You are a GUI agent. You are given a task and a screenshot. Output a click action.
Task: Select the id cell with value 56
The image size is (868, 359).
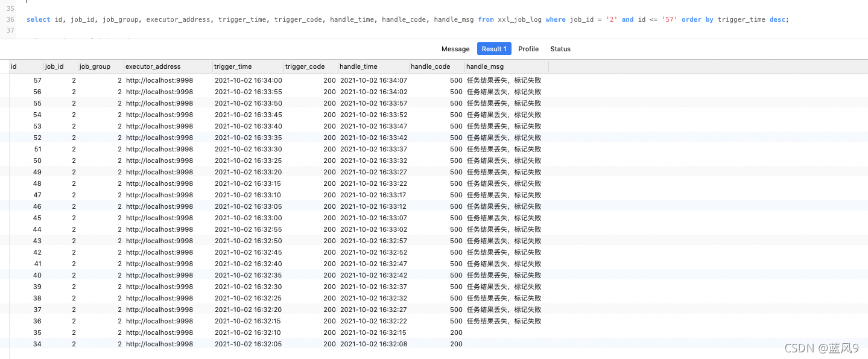pyautogui.click(x=37, y=92)
